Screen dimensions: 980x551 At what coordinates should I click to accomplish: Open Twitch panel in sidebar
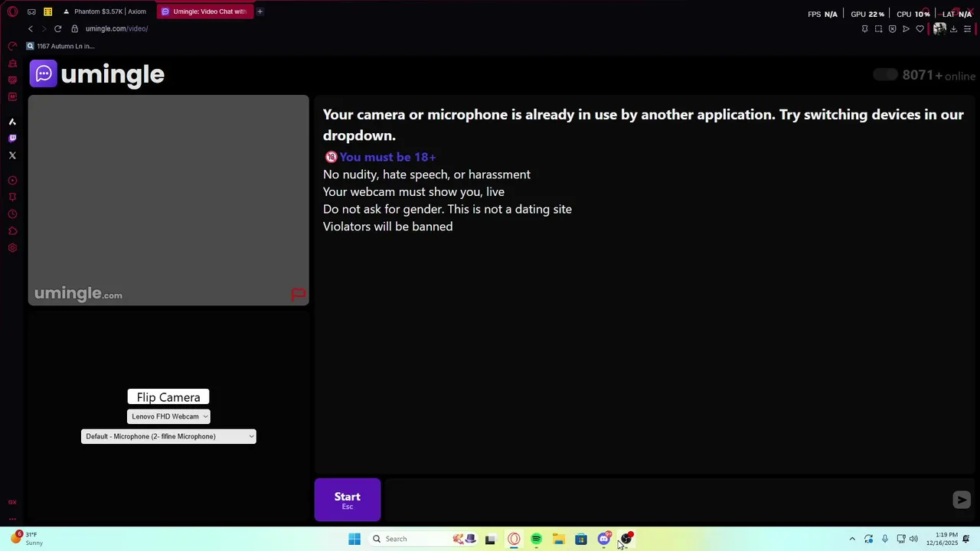pos(12,139)
